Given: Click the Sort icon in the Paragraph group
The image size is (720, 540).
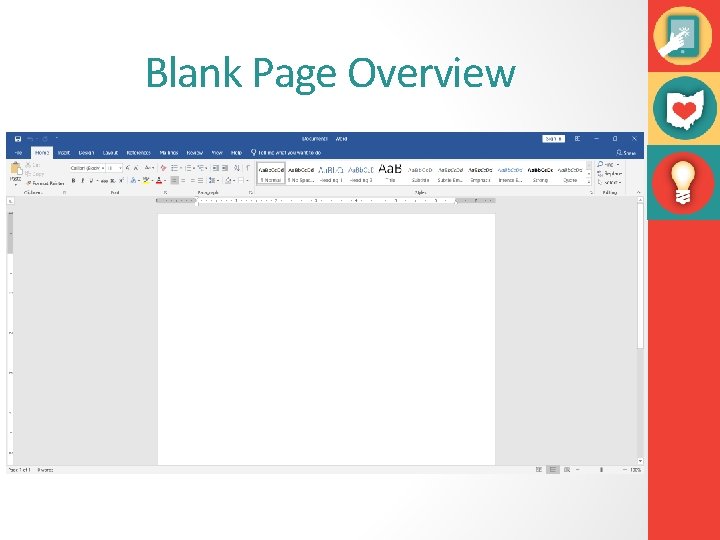Looking at the screenshot, I should coord(237,168).
